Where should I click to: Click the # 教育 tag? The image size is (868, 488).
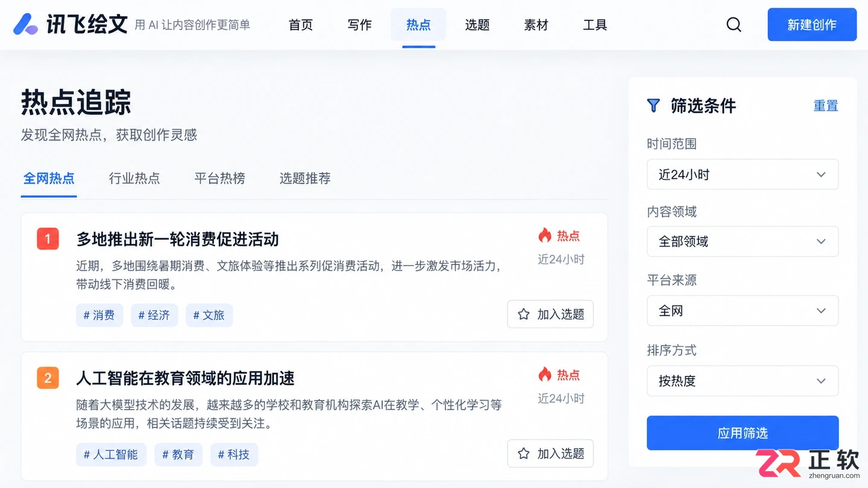[x=178, y=454]
